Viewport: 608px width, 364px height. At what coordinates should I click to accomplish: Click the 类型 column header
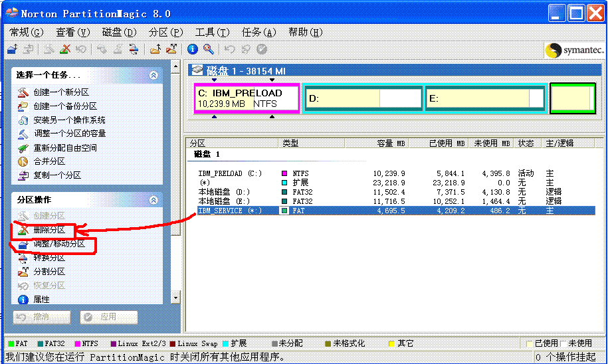coord(312,143)
